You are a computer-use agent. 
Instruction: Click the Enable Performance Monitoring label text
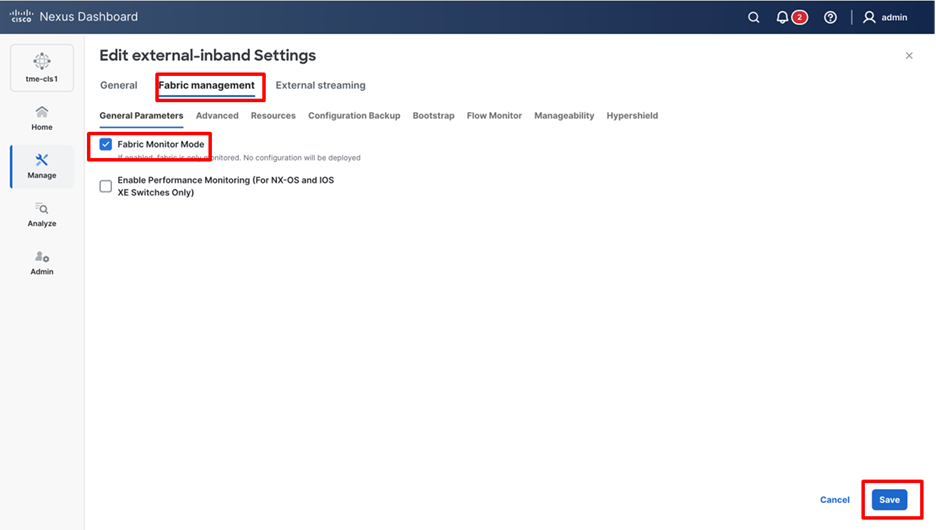click(x=226, y=186)
